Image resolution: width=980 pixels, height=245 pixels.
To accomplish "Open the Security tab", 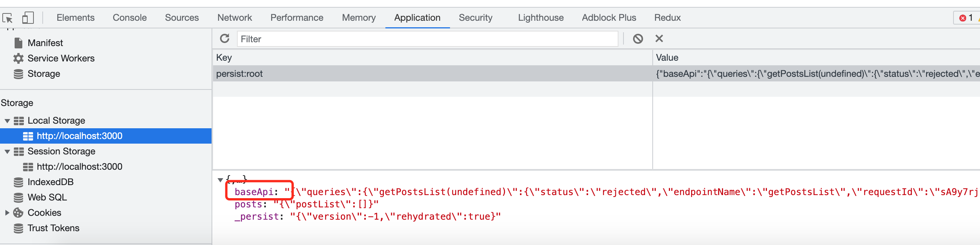I will click(475, 18).
